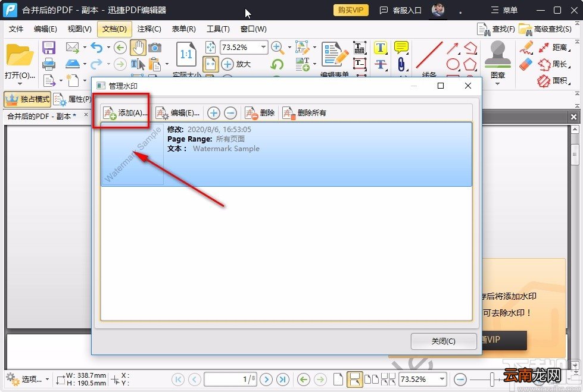Open the toolbar zoom percentage dropdown

263,47
